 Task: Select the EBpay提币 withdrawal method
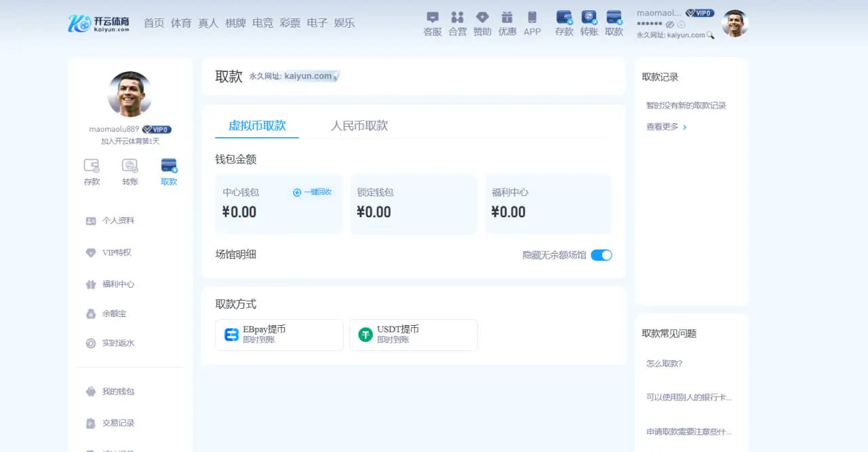(279, 335)
